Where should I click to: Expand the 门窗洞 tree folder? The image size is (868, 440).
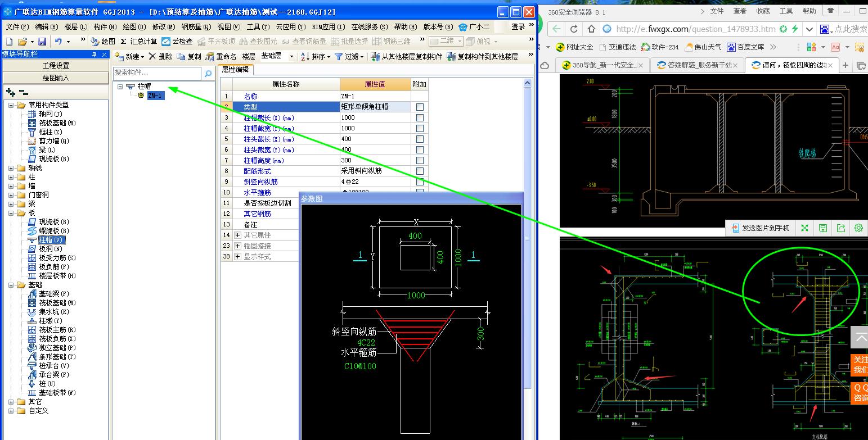coord(11,195)
